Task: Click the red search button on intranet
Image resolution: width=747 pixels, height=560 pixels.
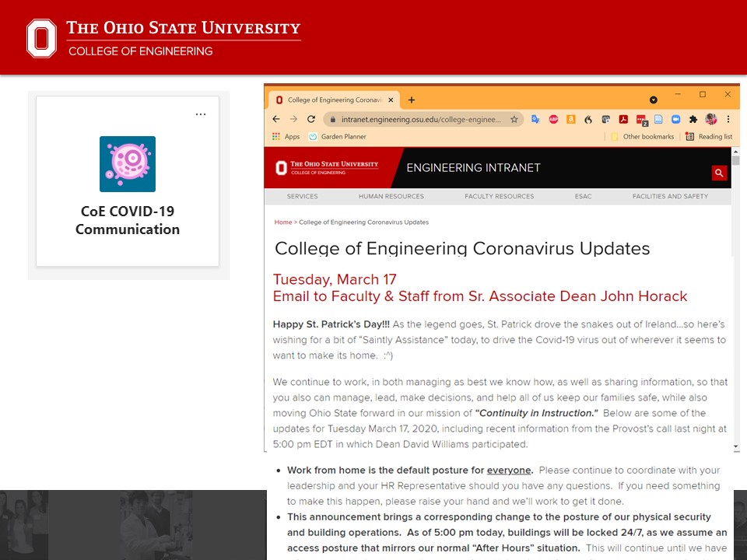Action: (719, 173)
